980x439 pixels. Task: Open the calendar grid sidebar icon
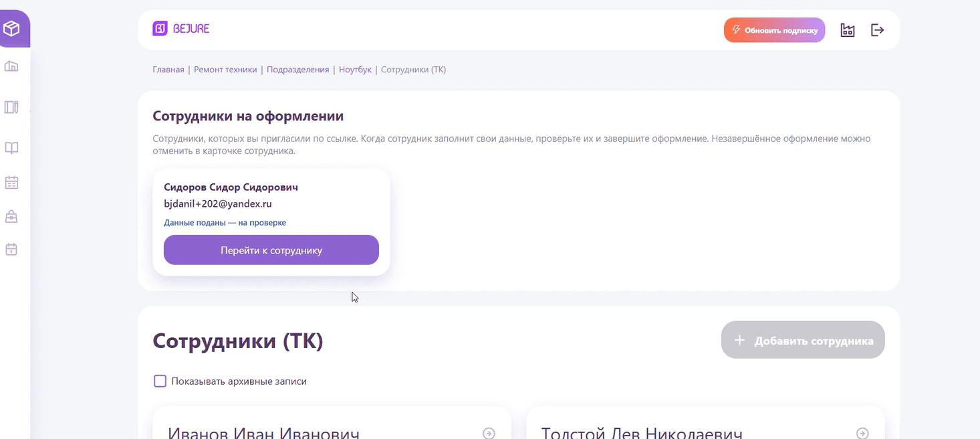point(11,182)
